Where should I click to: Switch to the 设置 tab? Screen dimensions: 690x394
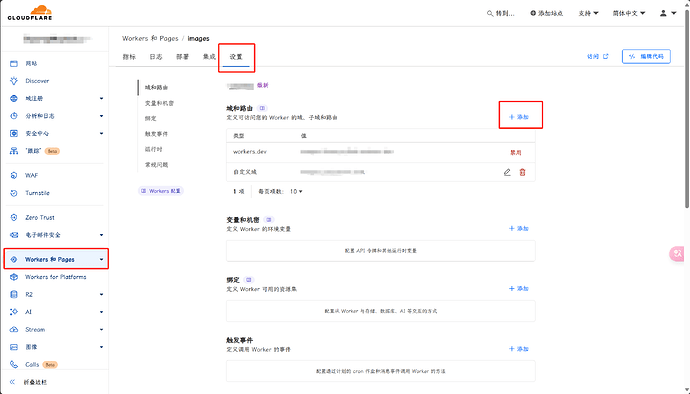(236, 57)
